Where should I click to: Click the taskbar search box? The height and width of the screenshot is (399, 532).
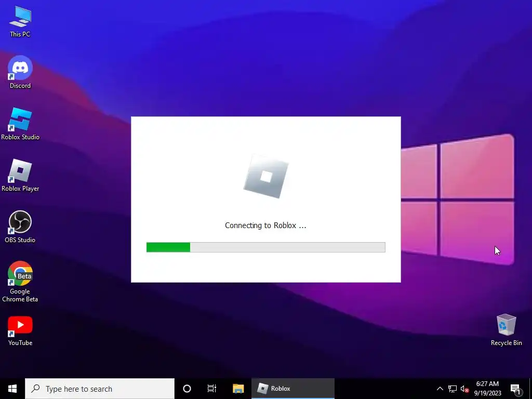pos(100,389)
